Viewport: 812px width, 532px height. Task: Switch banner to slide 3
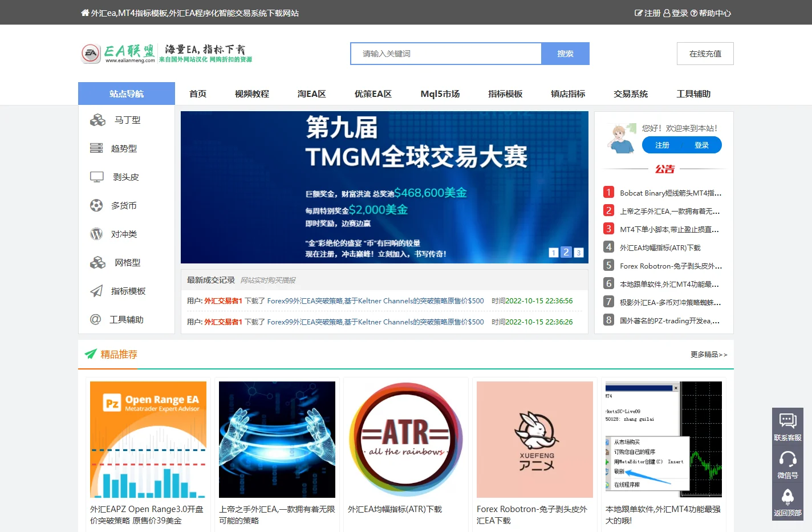click(578, 253)
